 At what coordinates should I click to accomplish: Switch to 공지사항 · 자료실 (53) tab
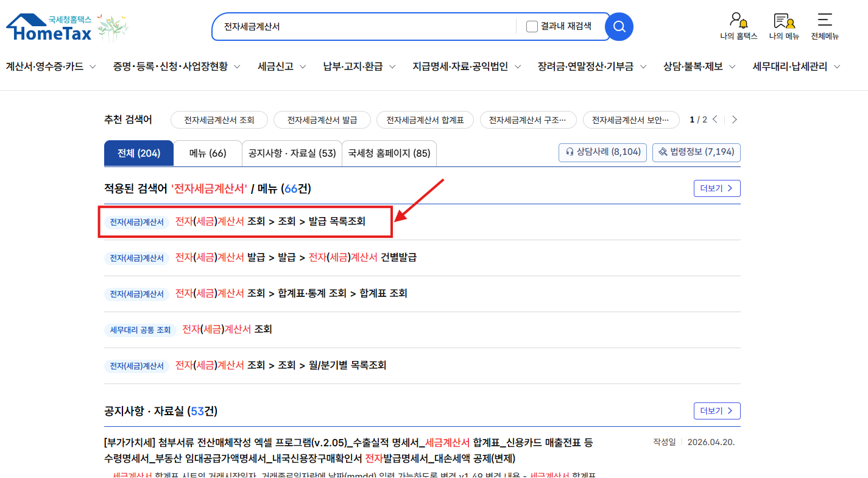(292, 153)
